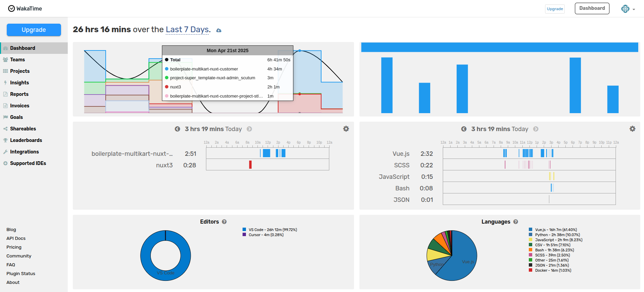Screen dimensions: 644x292
Task: Click the Dashboard button in top bar
Action: coord(592,8)
